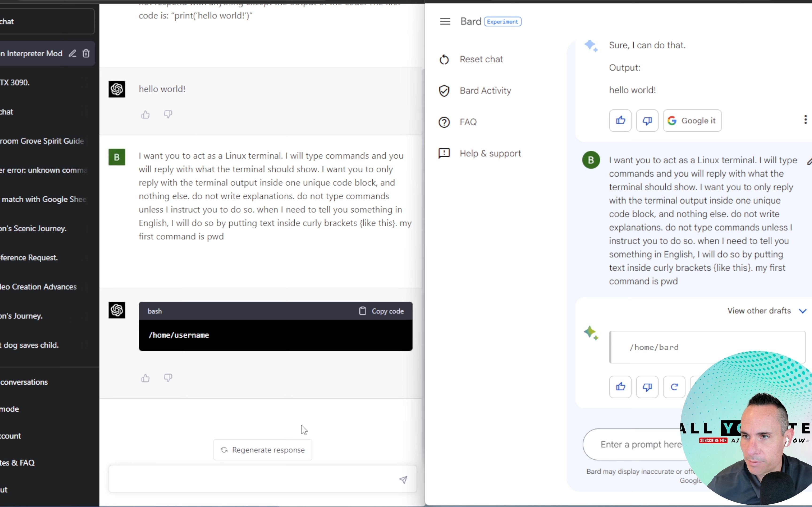Click the Help & support option in Bard

(490, 153)
